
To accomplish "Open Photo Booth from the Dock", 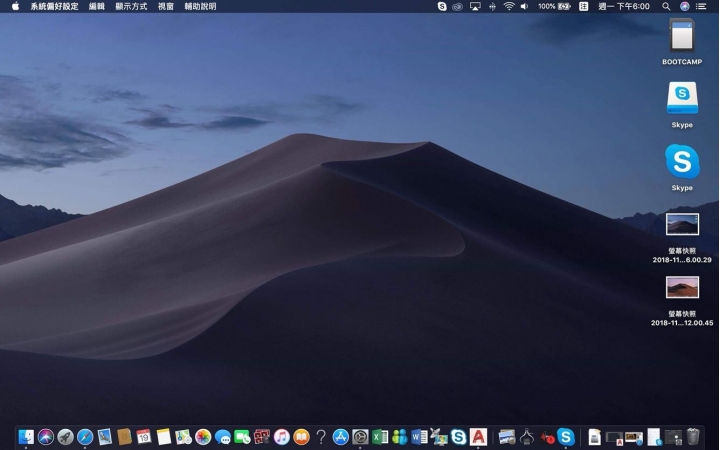I will (x=262, y=437).
